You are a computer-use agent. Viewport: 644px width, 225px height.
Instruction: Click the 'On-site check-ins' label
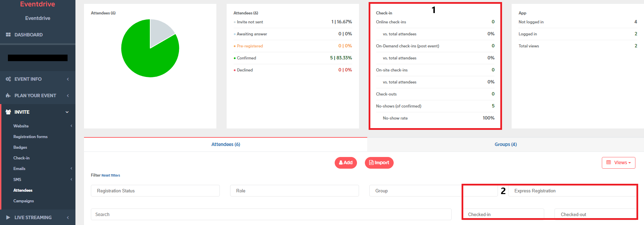point(392,70)
